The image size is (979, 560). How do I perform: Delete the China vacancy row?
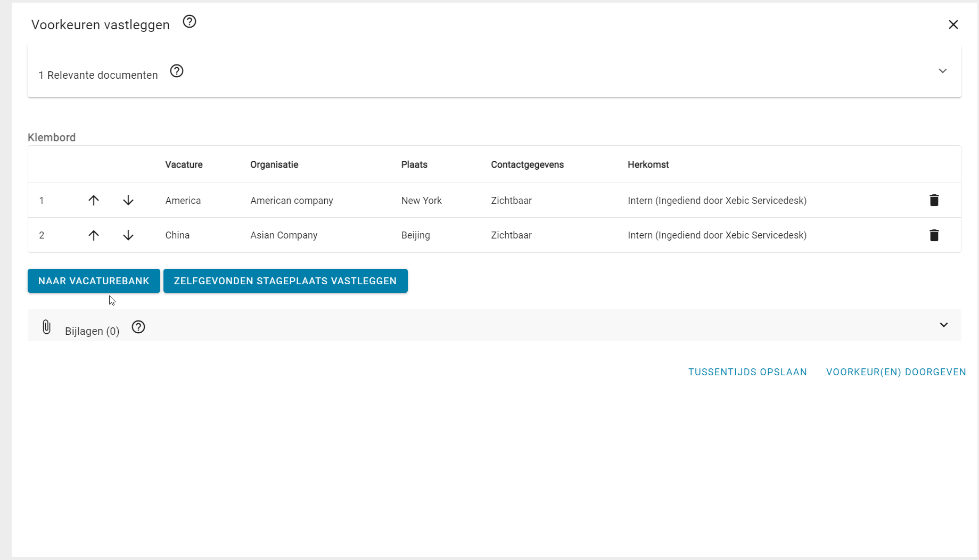pos(934,235)
